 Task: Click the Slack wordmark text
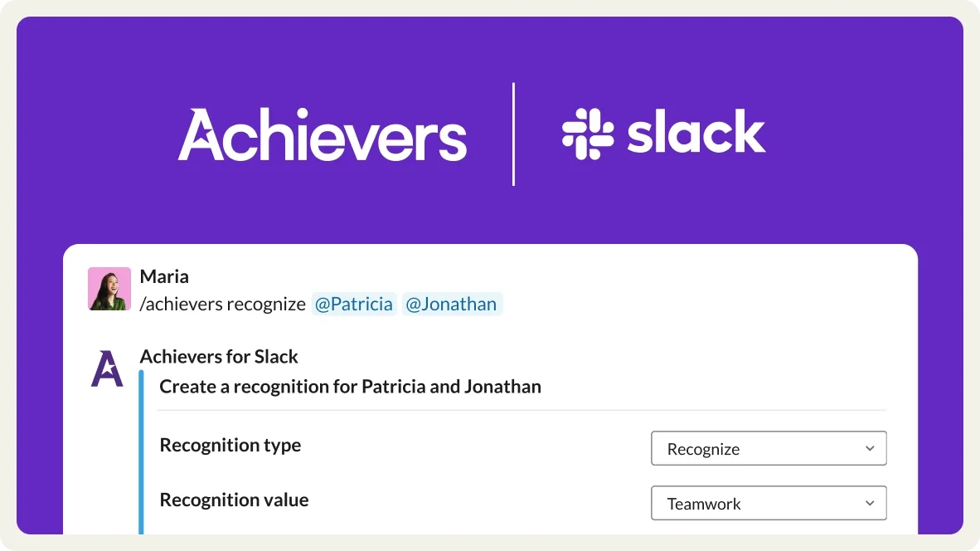pyautogui.click(x=696, y=133)
